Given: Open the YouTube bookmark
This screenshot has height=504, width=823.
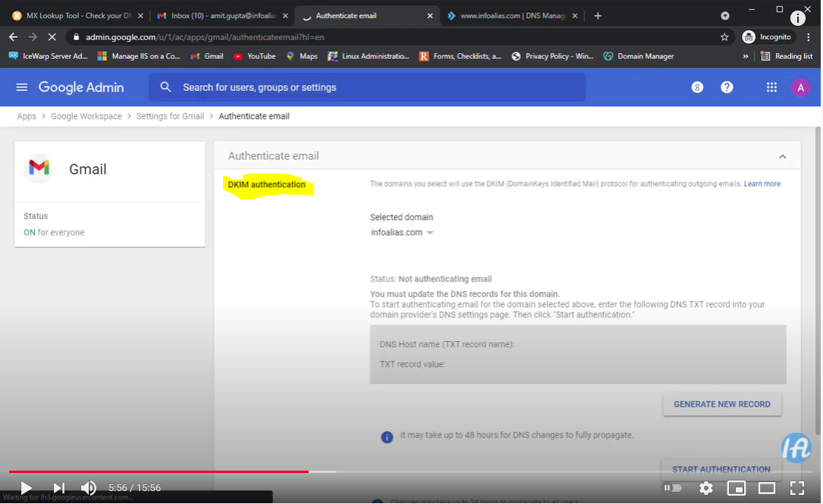Looking at the screenshot, I should [255, 56].
